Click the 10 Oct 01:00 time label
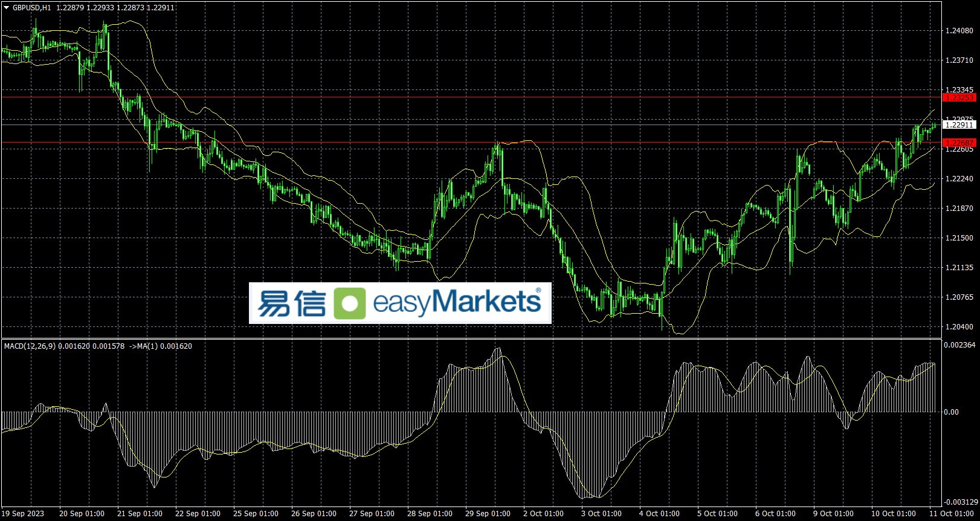Image resolution: width=980 pixels, height=521 pixels. 894,514
